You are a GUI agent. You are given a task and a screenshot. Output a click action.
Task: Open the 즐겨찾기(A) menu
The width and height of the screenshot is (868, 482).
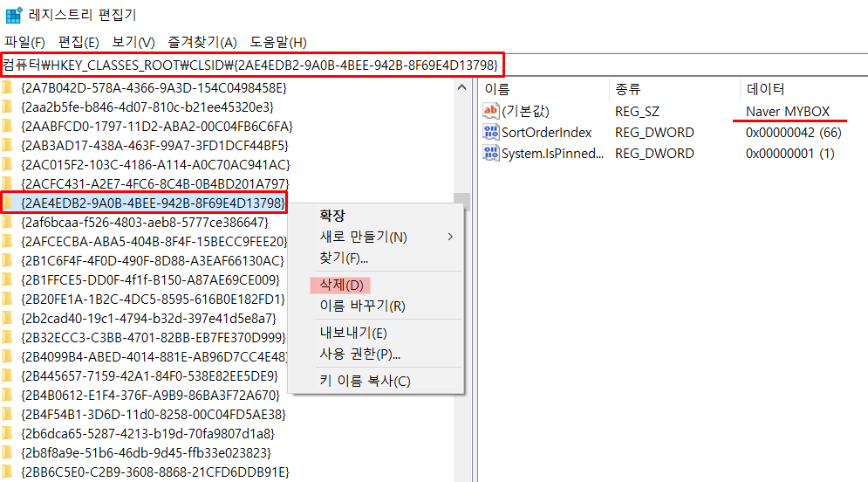point(202,42)
